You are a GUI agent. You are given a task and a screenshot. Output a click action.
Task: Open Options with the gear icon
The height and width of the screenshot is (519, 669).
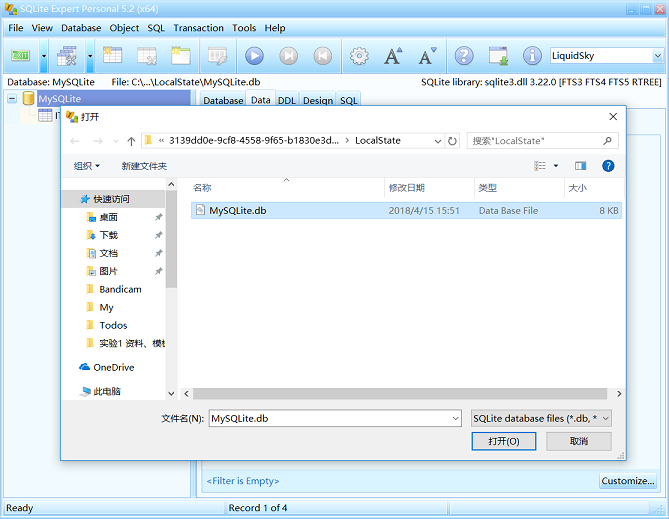359,56
